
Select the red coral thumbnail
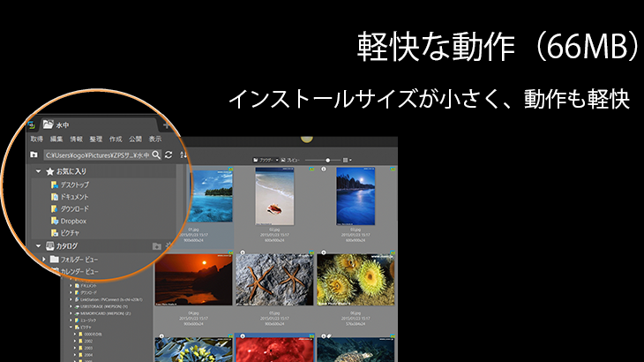pyautogui.click(x=274, y=350)
